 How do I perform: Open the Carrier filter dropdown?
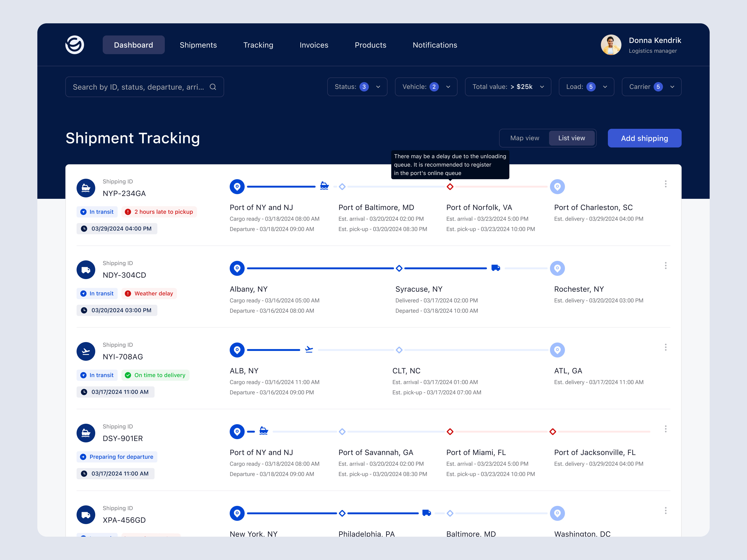point(652,87)
